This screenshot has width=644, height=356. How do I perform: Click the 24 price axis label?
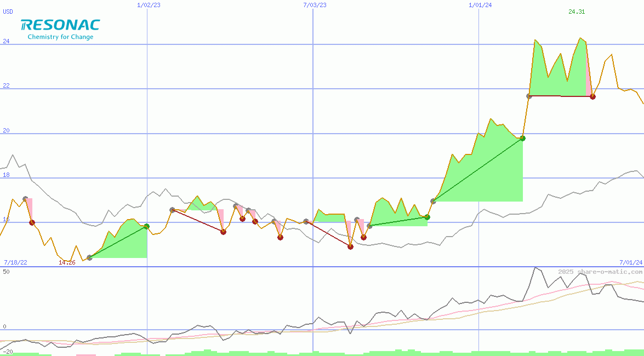tap(6, 41)
